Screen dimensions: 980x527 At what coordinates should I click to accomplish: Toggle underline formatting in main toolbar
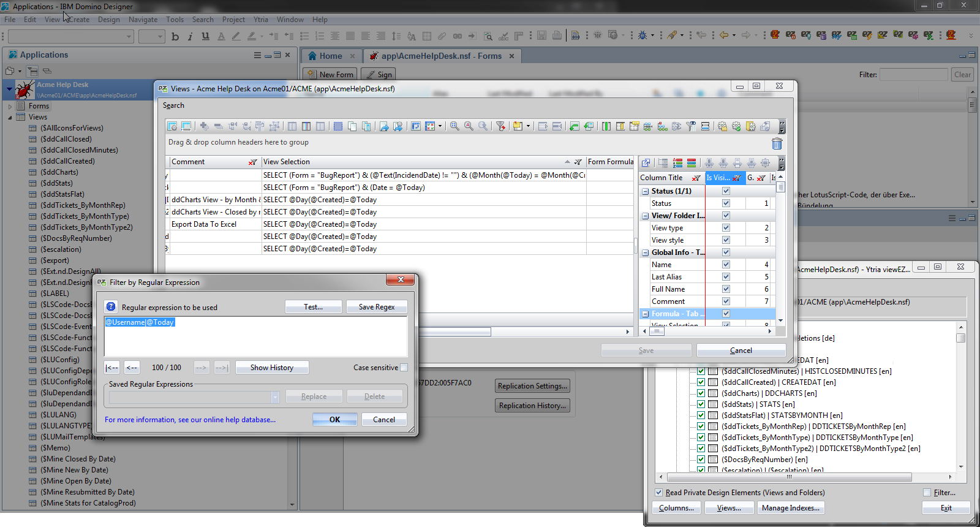pyautogui.click(x=205, y=36)
